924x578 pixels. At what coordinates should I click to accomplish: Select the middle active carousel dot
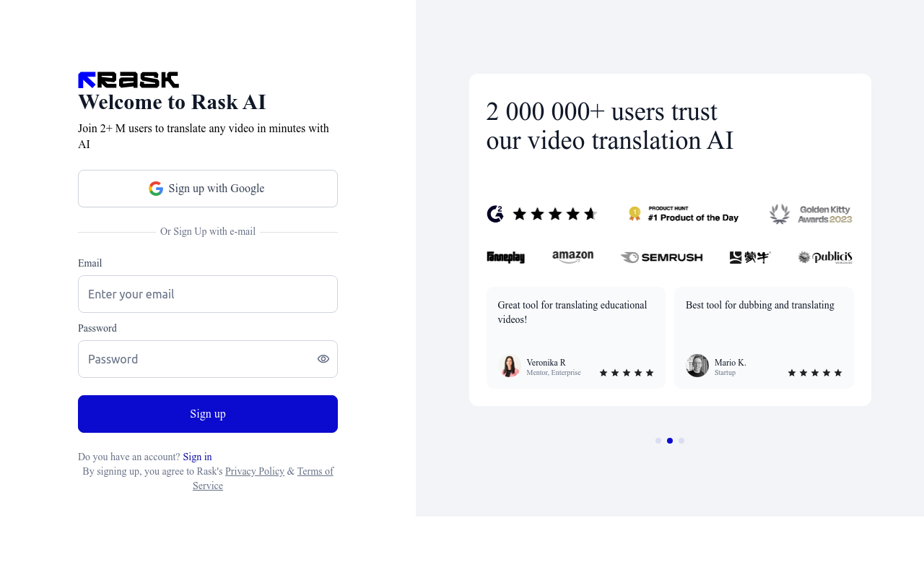point(670,441)
